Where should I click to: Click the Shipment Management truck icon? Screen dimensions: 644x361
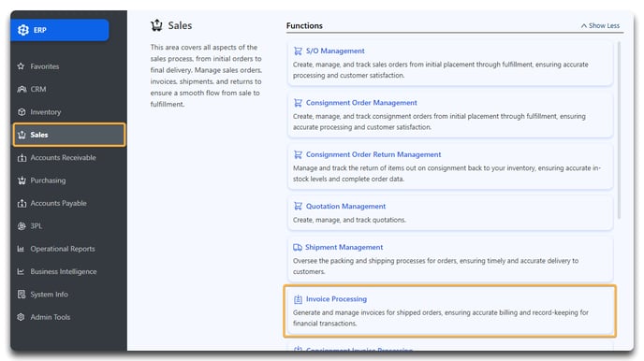[298, 247]
